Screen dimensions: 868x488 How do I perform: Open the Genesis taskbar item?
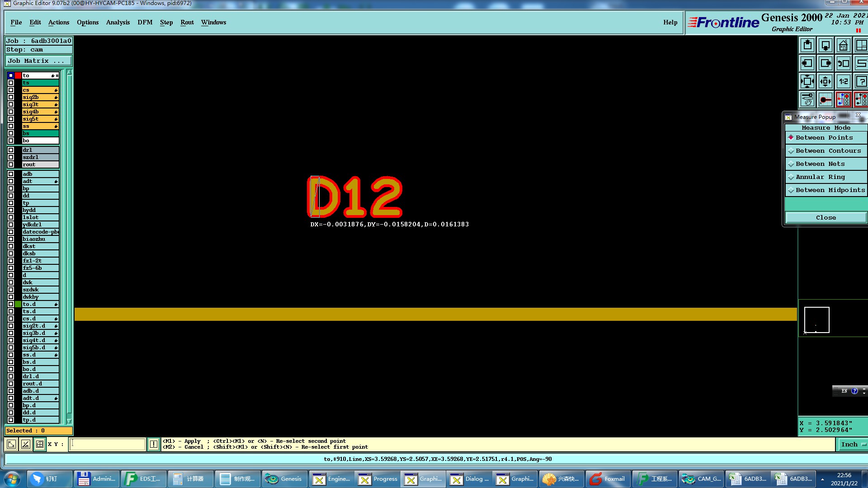coord(284,479)
